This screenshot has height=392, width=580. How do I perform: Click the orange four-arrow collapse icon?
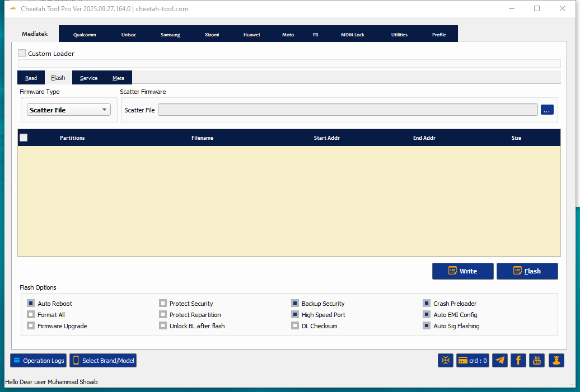coord(446,361)
